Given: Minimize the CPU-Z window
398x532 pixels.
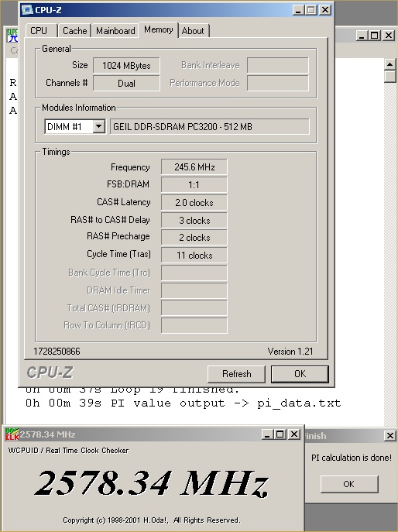Looking at the screenshot, I should point(298,10).
